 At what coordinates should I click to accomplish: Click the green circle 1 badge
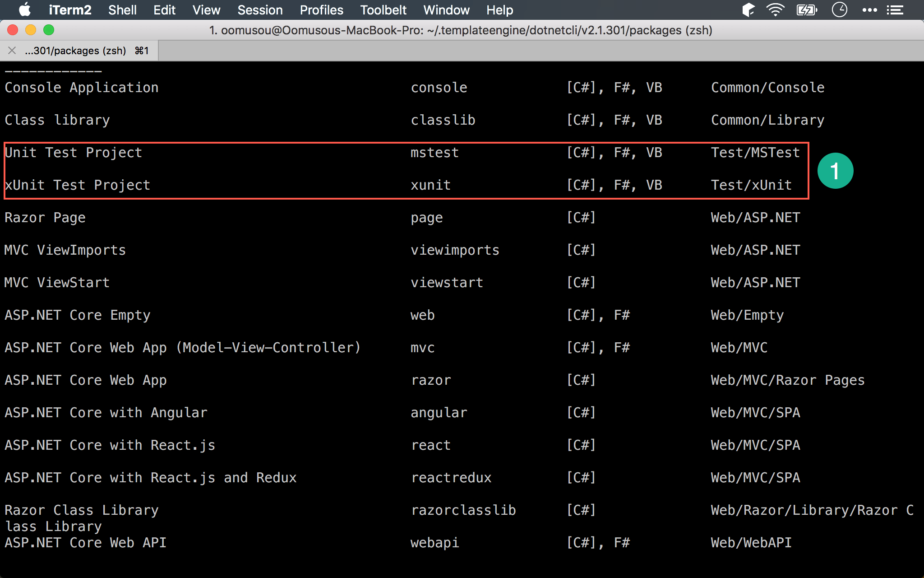pos(835,171)
